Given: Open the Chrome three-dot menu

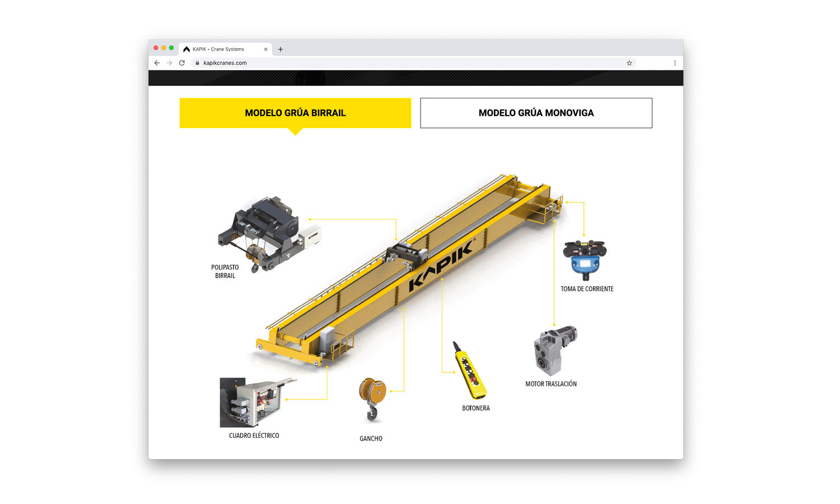Looking at the screenshot, I should tap(675, 63).
